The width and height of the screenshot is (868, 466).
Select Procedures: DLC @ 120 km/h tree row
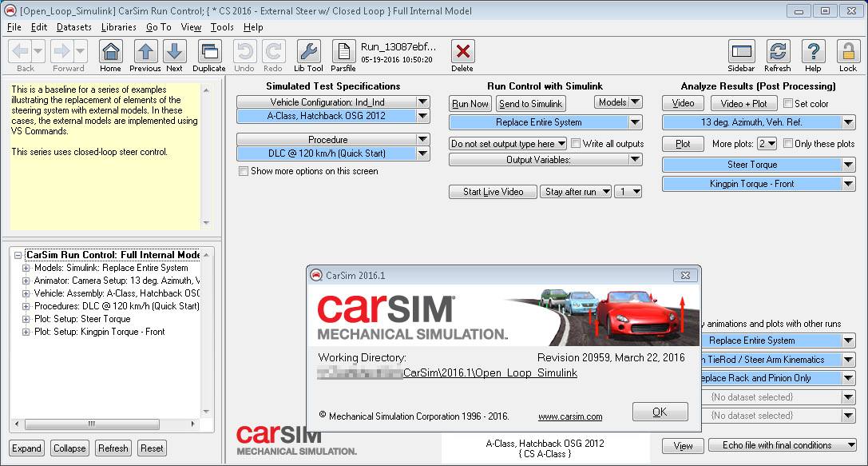coord(117,306)
